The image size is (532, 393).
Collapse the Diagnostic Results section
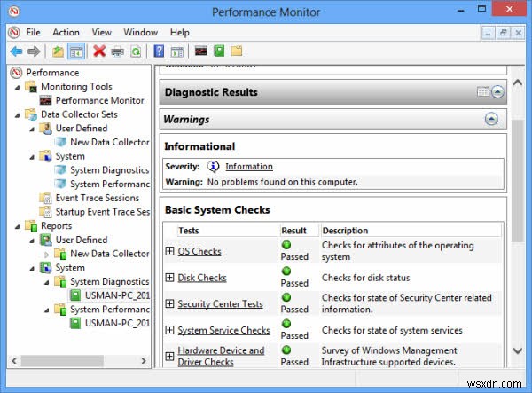click(x=497, y=92)
